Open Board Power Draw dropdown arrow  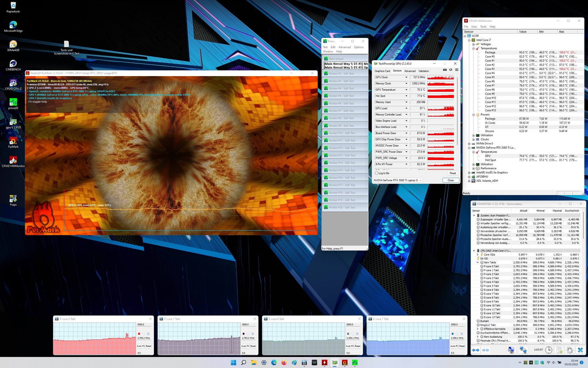[406, 133]
